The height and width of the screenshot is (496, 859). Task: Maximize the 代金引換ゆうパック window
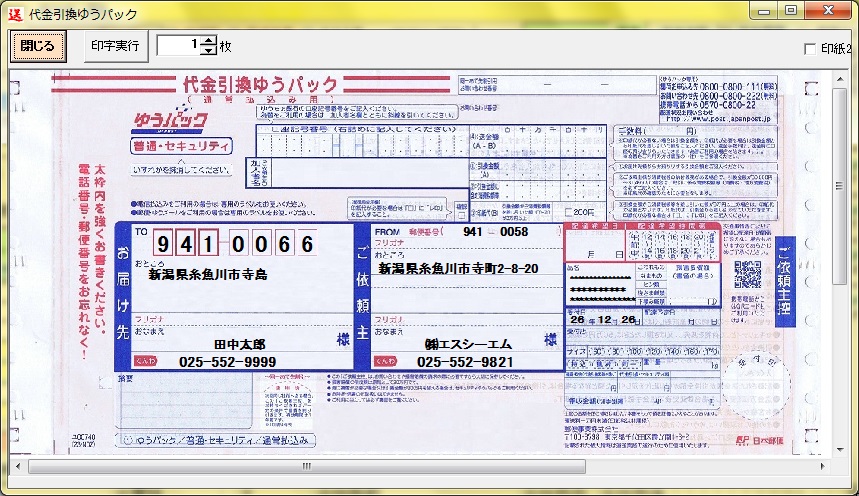pyautogui.click(x=791, y=10)
